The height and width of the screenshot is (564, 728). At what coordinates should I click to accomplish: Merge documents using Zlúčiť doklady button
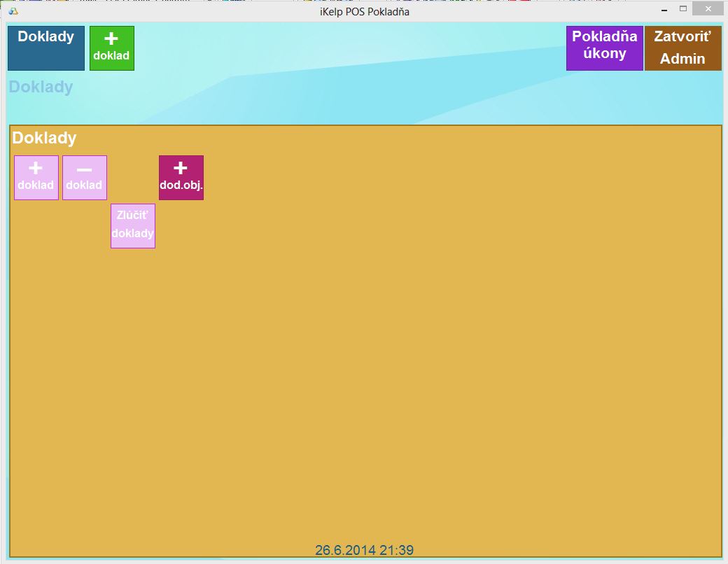tap(132, 226)
